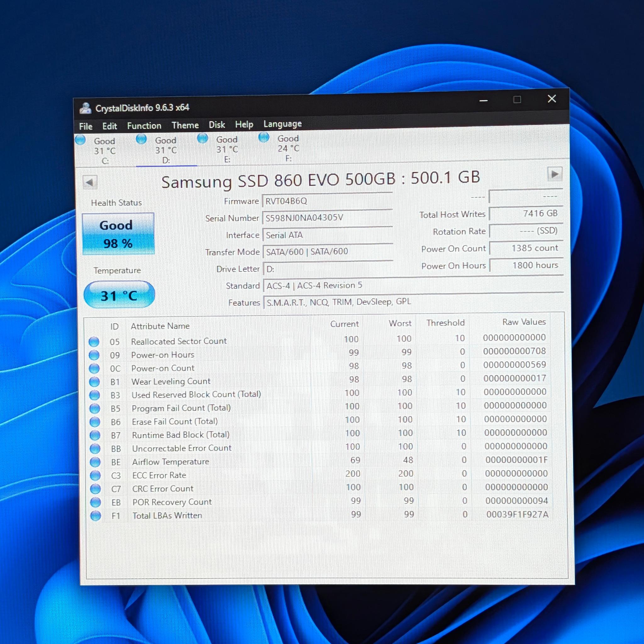Click the Worst column header

coord(400,323)
